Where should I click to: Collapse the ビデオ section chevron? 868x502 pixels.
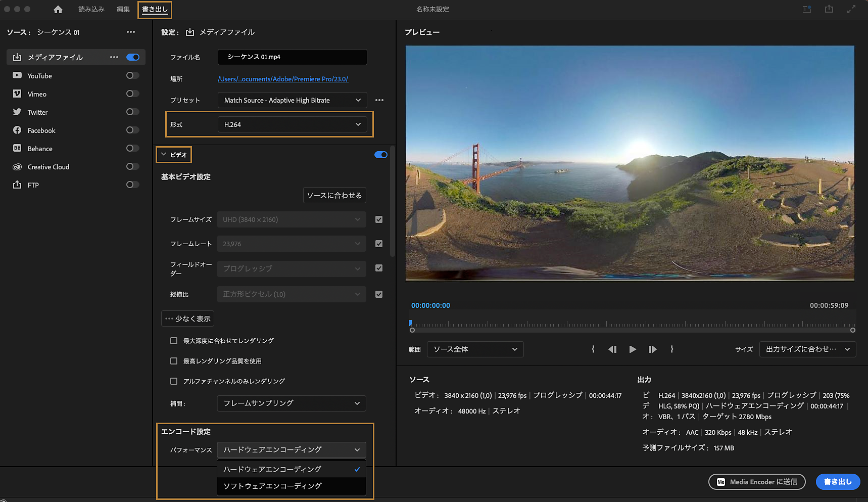pyautogui.click(x=163, y=154)
